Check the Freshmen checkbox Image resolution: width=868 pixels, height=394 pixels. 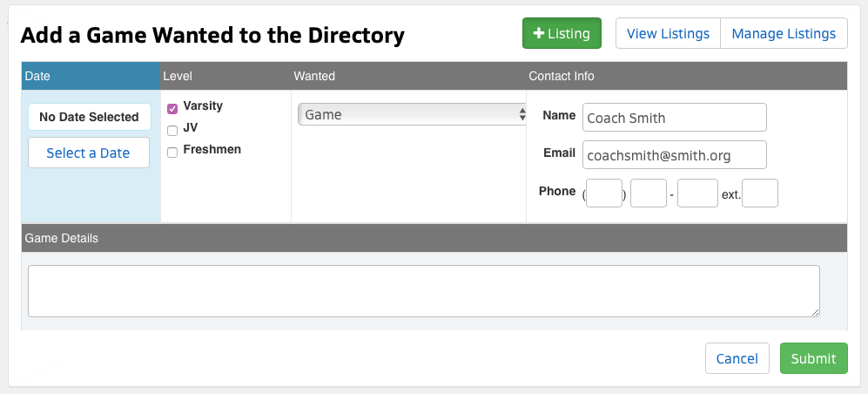(x=172, y=152)
